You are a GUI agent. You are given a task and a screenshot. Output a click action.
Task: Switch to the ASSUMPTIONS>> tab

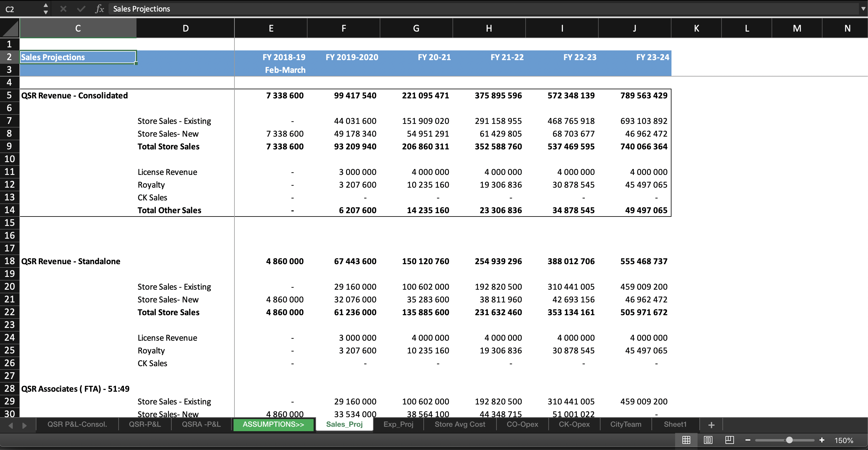pyautogui.click(x=273, y=425)
